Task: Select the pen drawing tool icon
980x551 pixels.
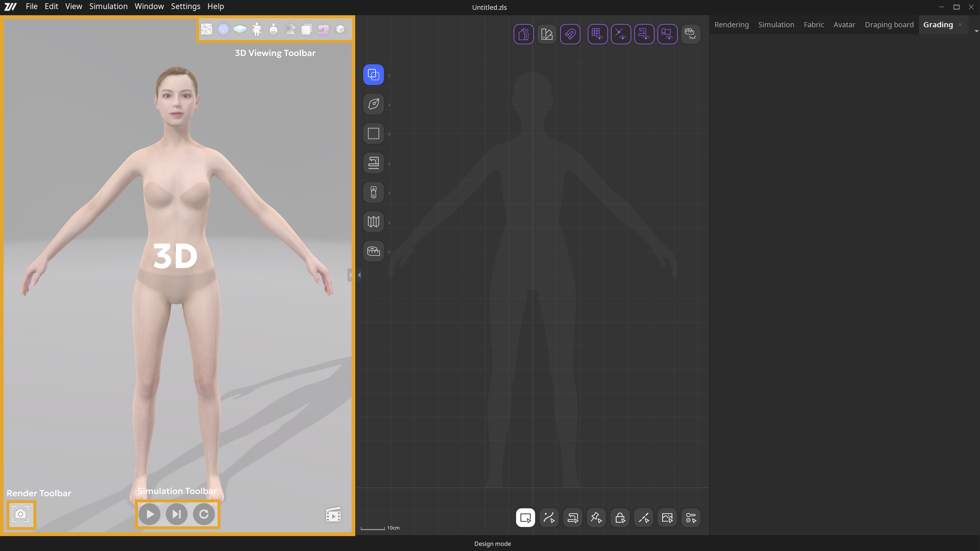Action: 373,104
